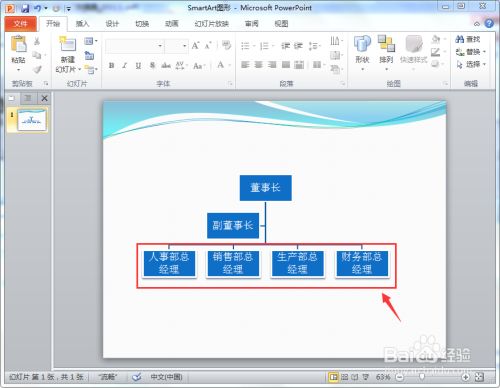This screenshot has width=500, height=388.
Task: Toggle Strikethrough formatting
Action: (166, 65)
